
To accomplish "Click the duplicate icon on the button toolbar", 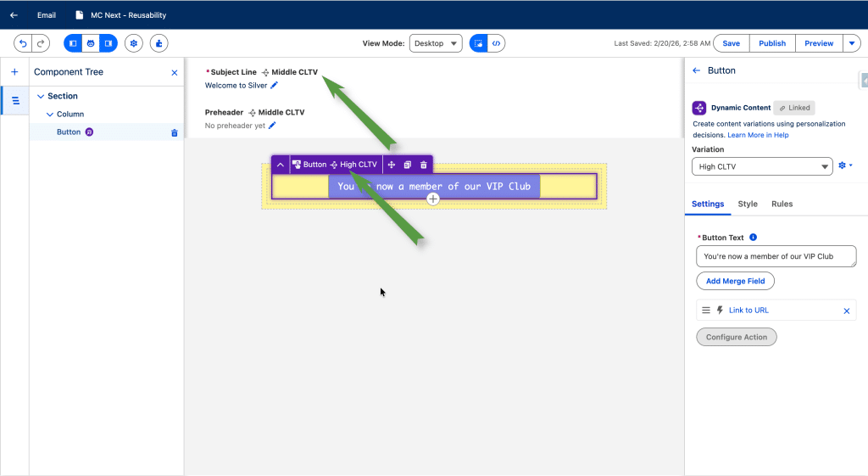I will pyautogui.click(x=407, y=165).
